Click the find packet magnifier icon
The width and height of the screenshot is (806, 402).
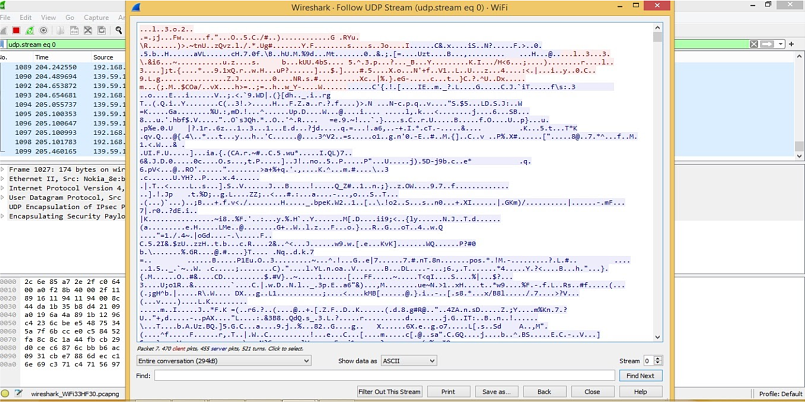click(x=119, y=30)
